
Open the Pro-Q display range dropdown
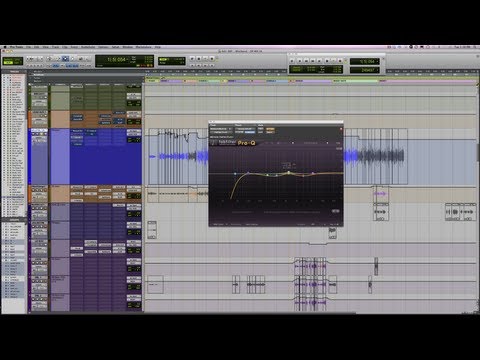(339, 149)
